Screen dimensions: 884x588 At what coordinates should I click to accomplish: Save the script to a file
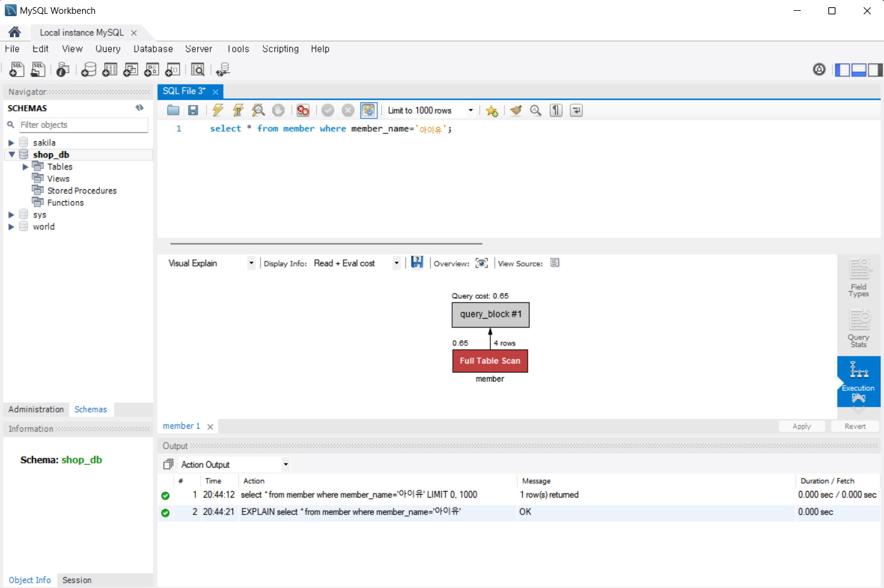[193, 110]
